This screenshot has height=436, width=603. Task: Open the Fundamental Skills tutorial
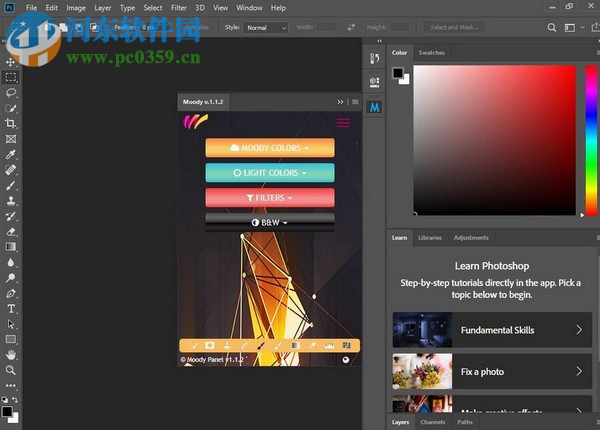pos(492,330)
